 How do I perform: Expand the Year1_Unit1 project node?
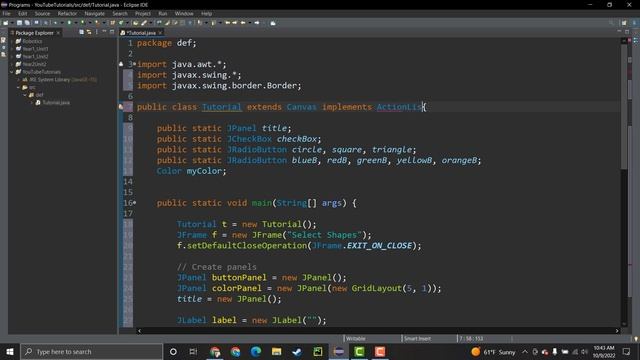coord(12,49)
